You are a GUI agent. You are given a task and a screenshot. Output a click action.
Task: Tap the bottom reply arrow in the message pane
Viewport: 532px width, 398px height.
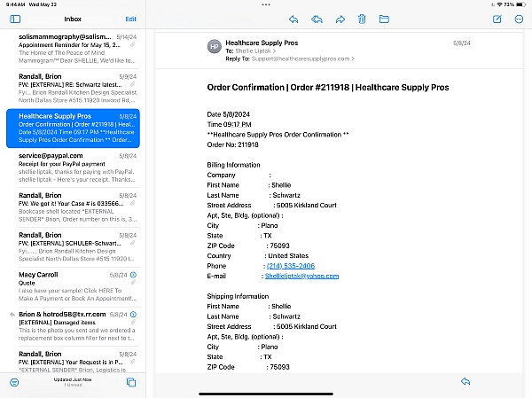point(465,381)
